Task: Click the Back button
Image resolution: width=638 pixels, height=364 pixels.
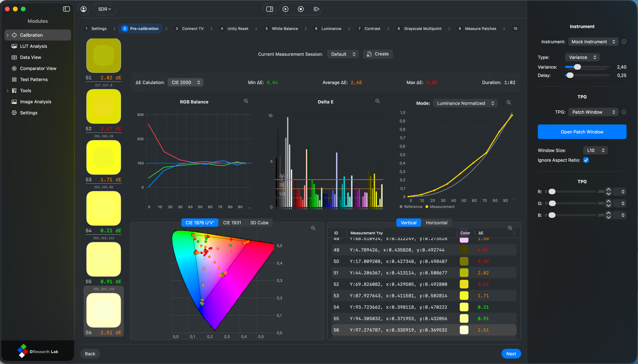Action: tap(90, 354)
